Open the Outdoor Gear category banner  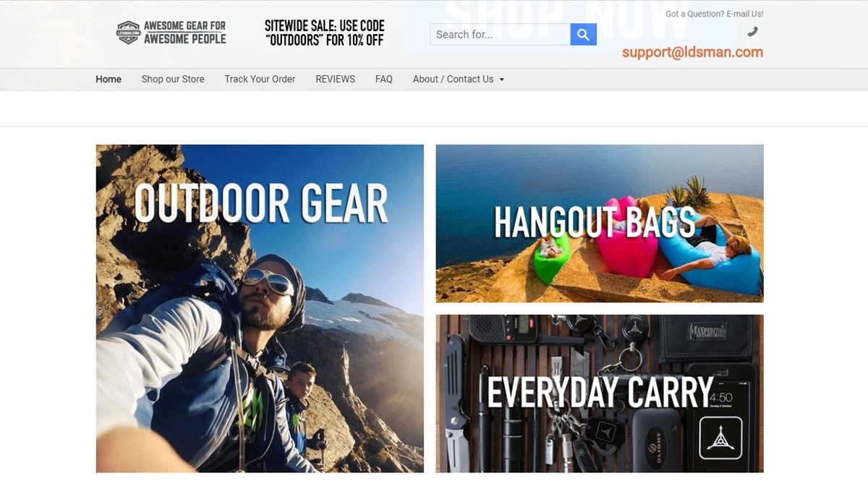point(260,308)
